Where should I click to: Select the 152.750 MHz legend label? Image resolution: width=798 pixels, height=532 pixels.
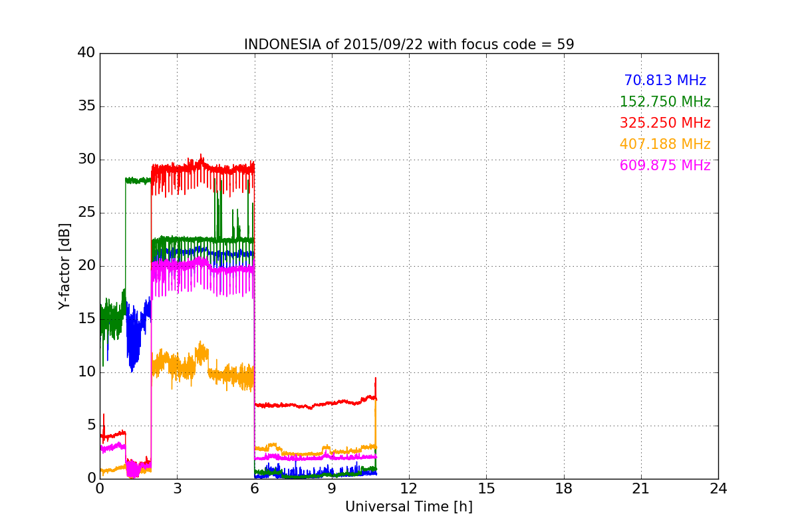pyautogui.click(x=665, y=102)
